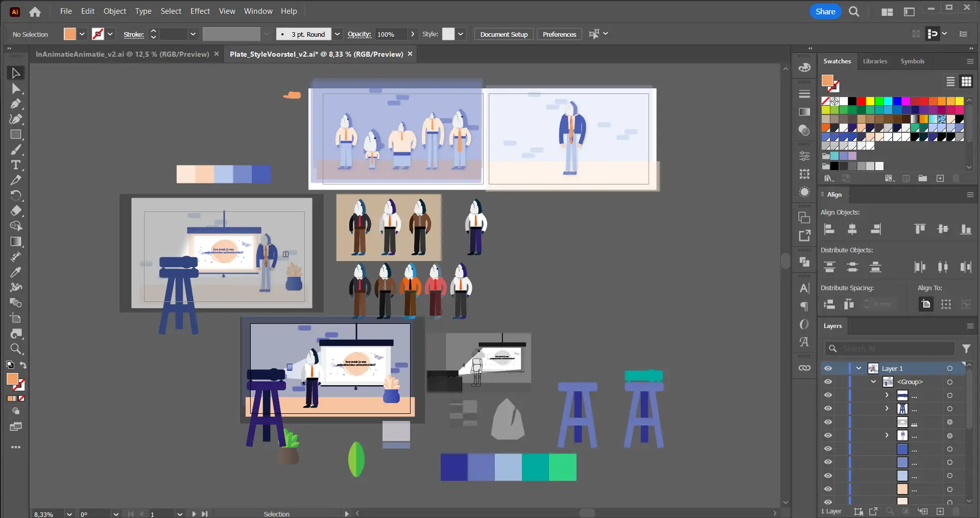Select the Direct Selection tool
This screenshot has width=980, height=518.
coord(16,89)
